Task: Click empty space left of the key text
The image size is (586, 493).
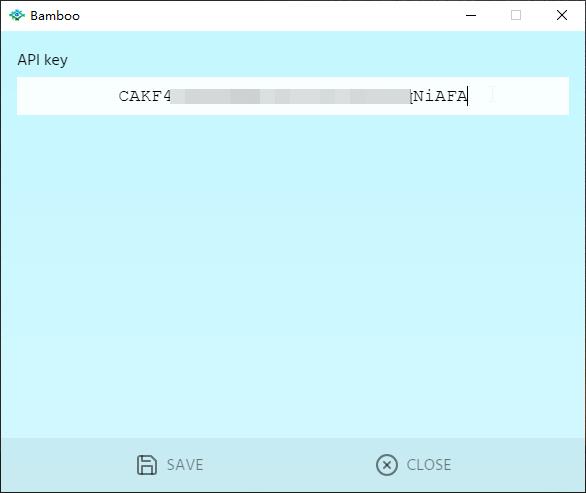Action: point(67,96)
